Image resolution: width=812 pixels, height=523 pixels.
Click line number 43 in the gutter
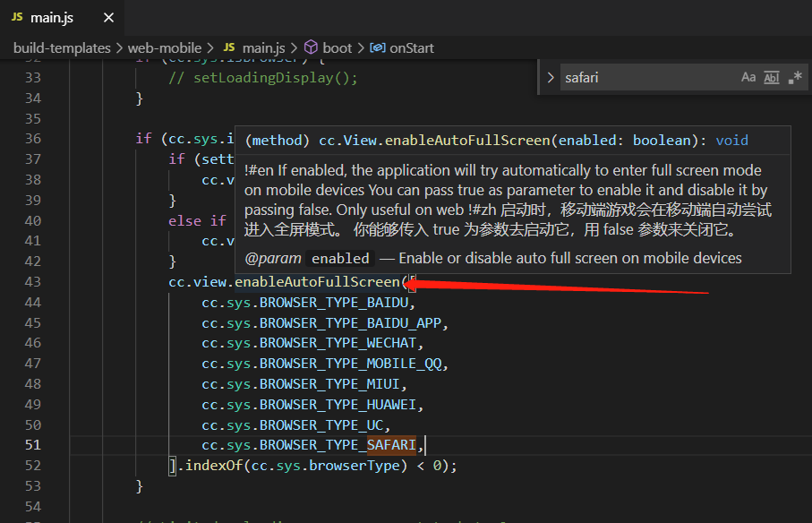point(32,281)
